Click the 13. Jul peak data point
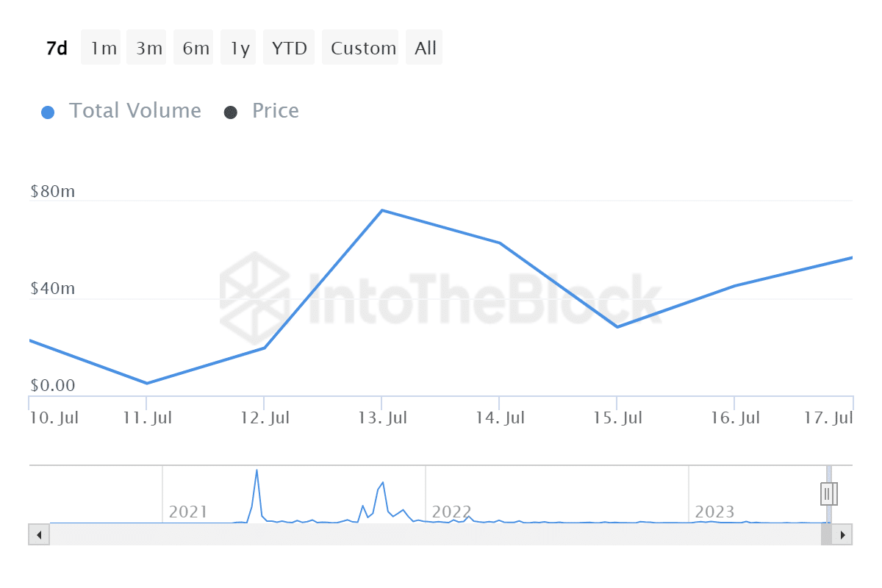 pyautogui.click(x=381, y=210)
